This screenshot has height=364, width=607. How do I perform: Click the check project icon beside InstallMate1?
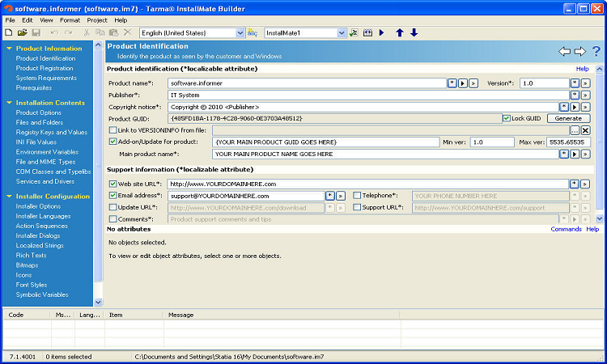[354, 33]
